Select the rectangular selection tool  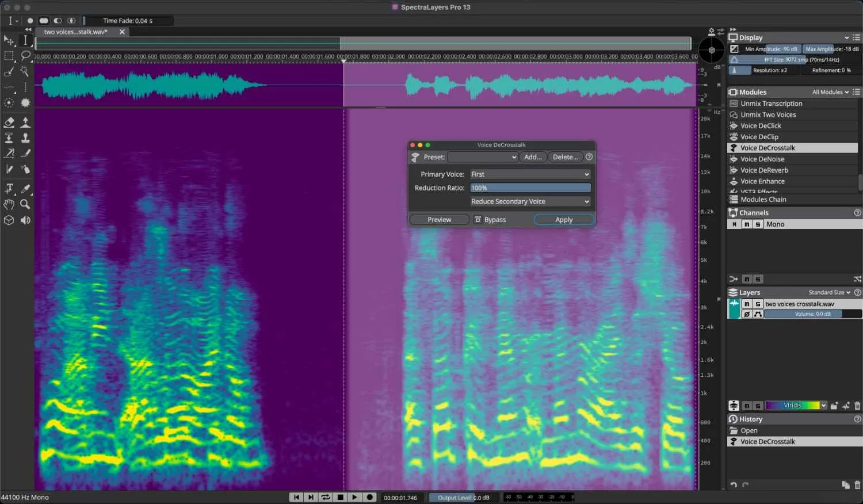[x=9, y=56]
